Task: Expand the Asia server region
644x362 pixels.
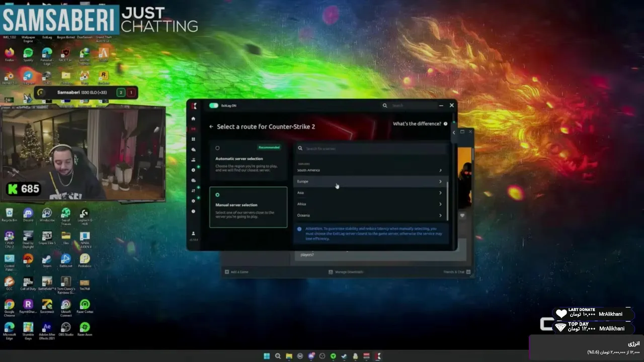Action: point(370,193)
